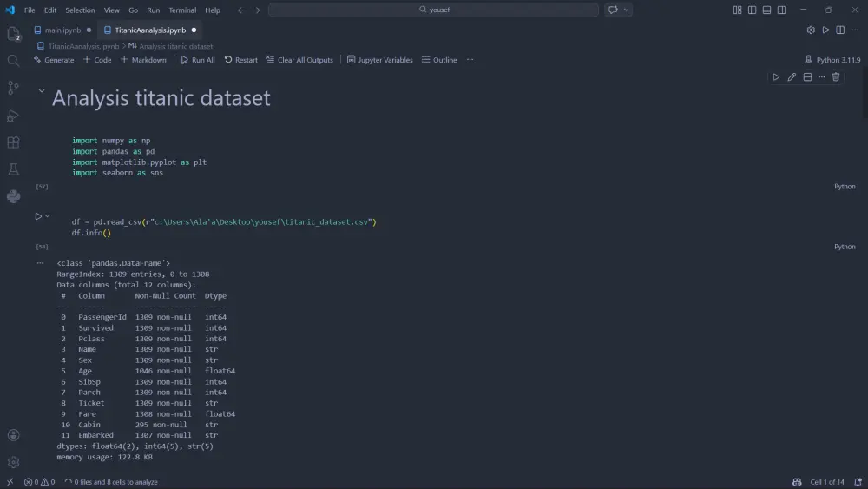This screenshot has height=489, width=868.
Task: Execute the markdown cell from the cell toolbar
Action: tap(776, 77)
